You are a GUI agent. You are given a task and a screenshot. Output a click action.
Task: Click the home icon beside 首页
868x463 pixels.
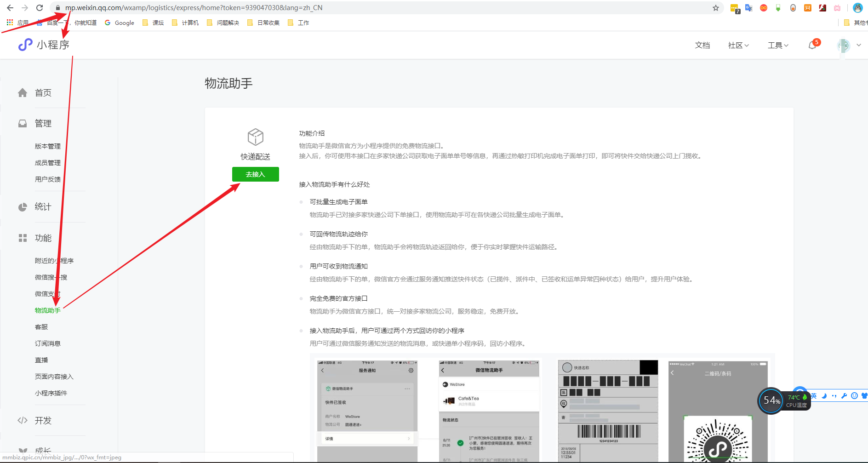click(x=23, y=93)
